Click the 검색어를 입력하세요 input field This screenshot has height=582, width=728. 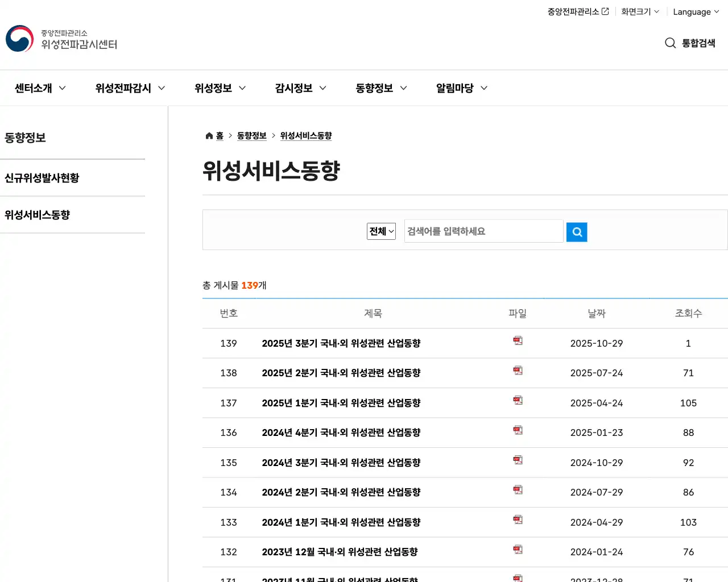coord(483,231)
